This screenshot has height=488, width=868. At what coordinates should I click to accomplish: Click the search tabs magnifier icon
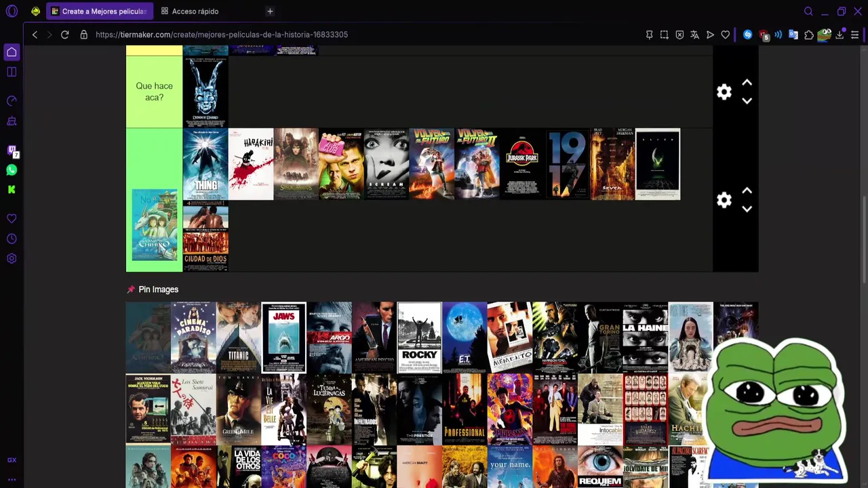tap(808, 12)
